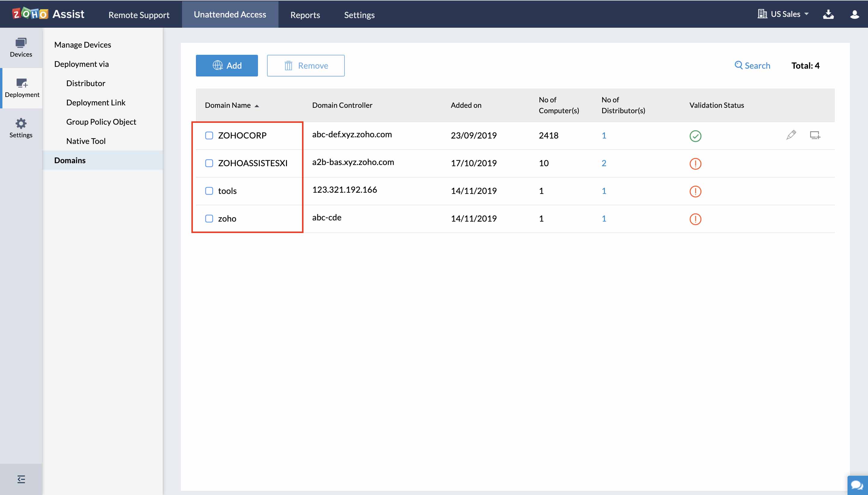Open distributor count 2 for ZOHOASSISTESXI

604,163
